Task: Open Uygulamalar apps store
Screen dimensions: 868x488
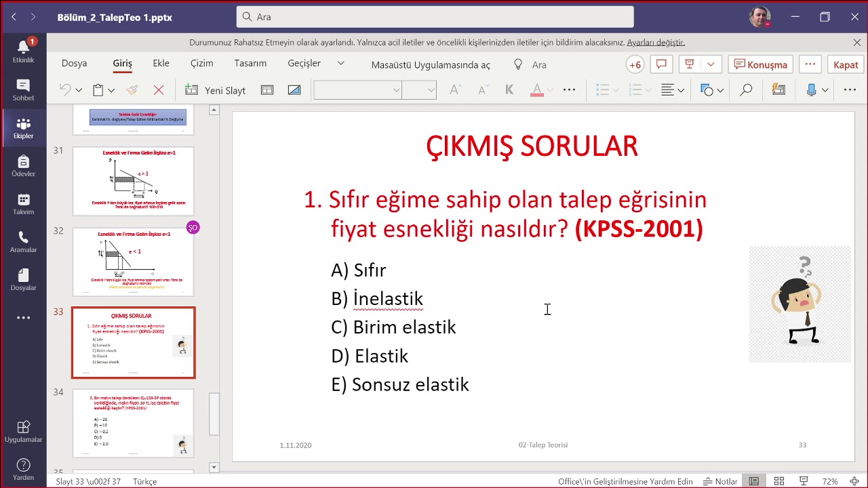Action: (x=23, y=432)
